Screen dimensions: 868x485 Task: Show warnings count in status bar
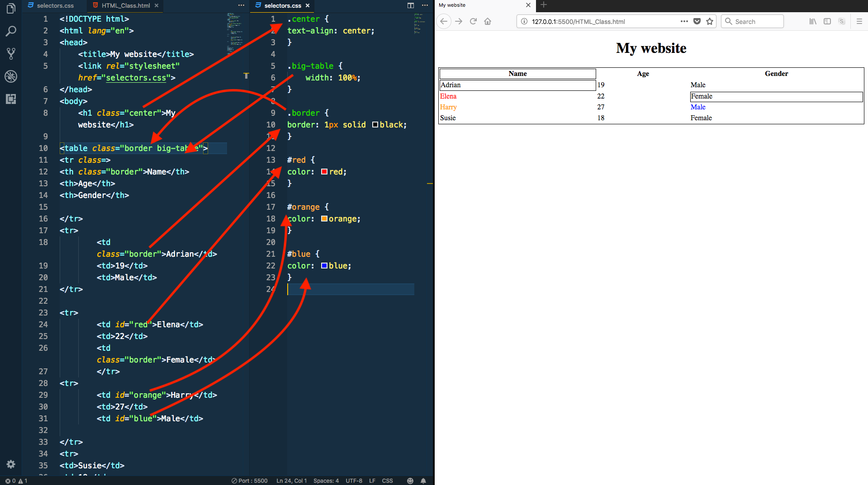[x=23, y=481]
